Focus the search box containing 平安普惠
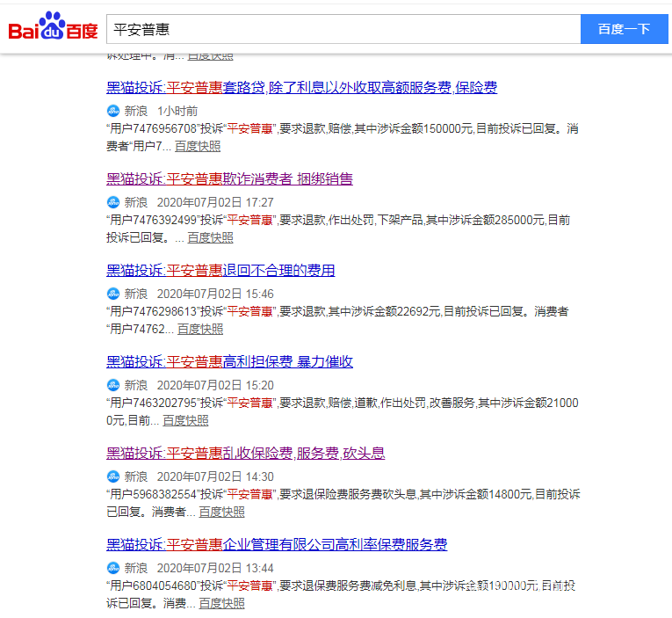 343,29
